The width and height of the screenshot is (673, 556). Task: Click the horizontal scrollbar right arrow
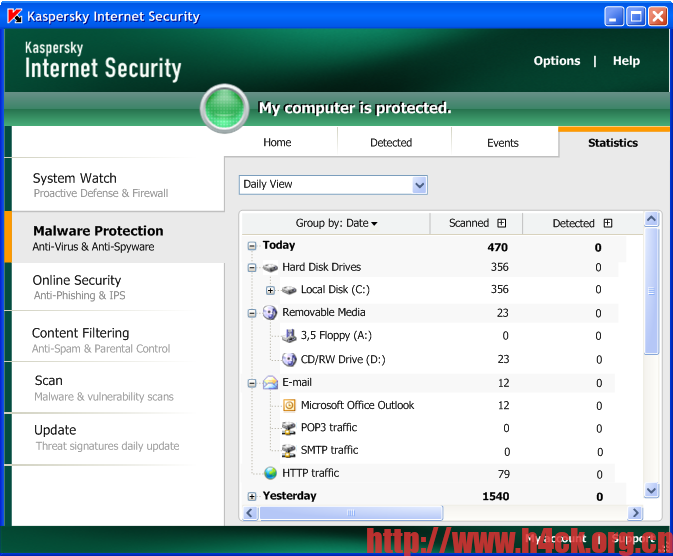tap(635, 513)
